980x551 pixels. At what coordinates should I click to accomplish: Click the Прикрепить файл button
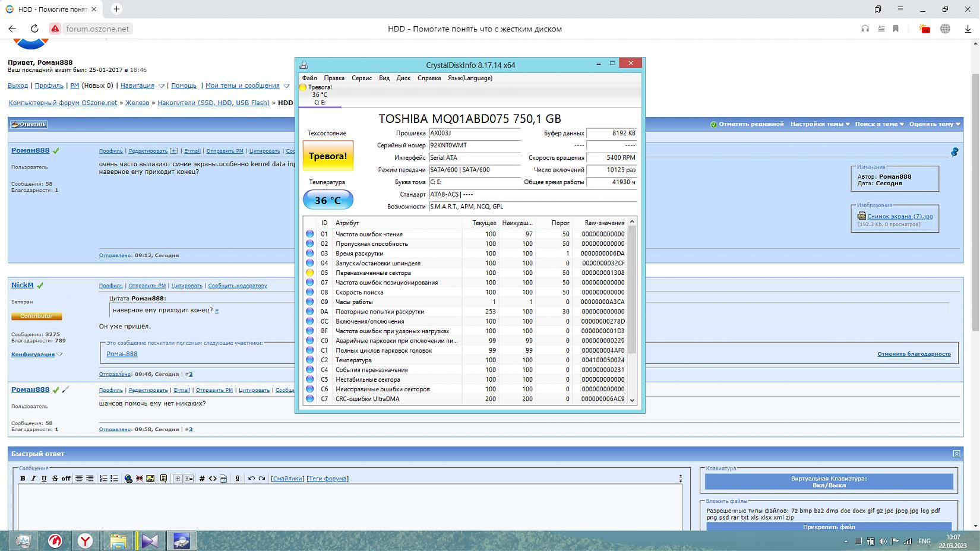[829, 527]
